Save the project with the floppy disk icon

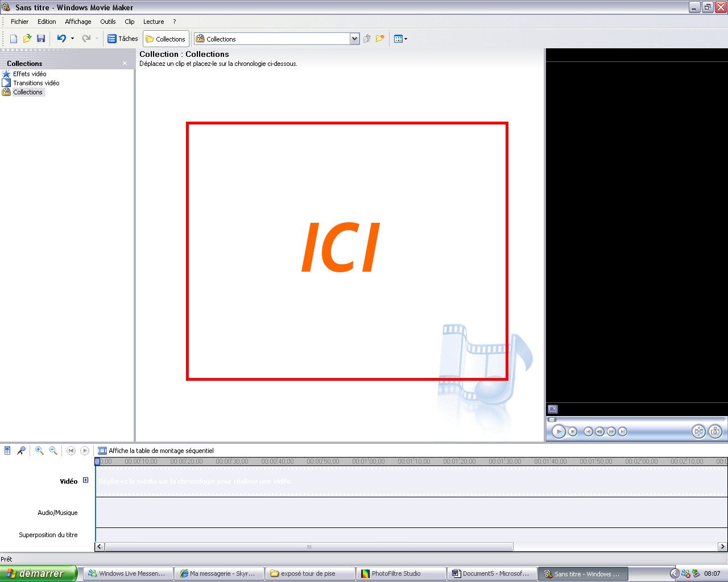[x=41, y=39]
